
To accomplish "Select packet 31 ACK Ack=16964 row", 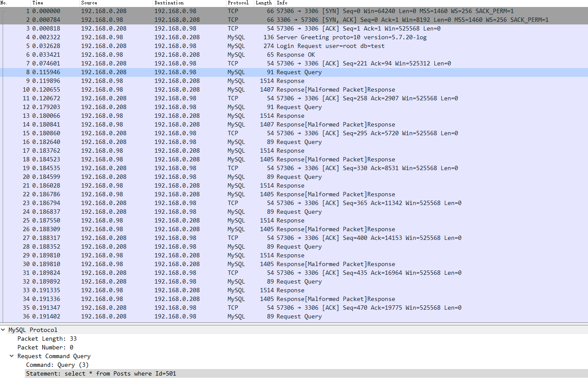I will click(294, 273).
